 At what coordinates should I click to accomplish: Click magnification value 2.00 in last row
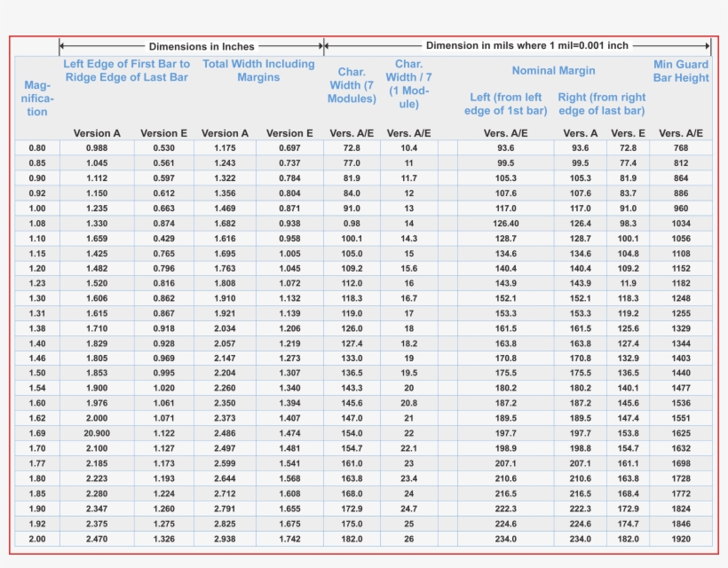pyautogui.click(x=37, y=539)
